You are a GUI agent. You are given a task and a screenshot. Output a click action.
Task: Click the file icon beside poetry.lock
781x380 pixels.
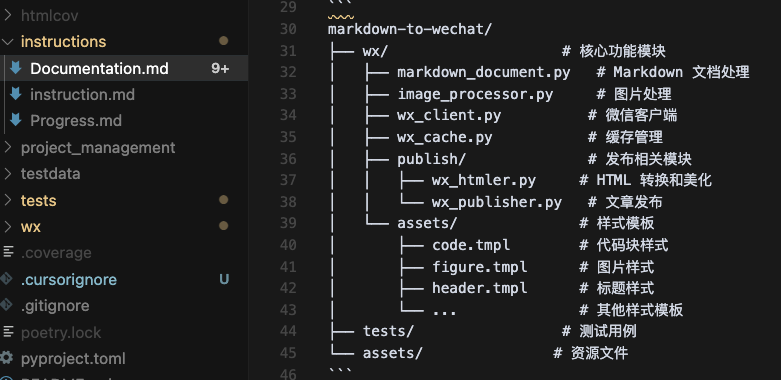pyautogui.click(x=7, y=332)
